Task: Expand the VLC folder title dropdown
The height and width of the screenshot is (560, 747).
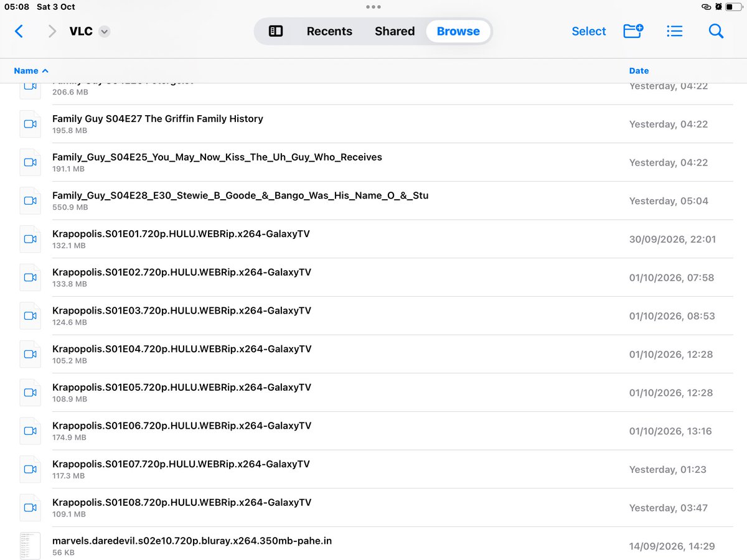Action: tap(105, 32)
